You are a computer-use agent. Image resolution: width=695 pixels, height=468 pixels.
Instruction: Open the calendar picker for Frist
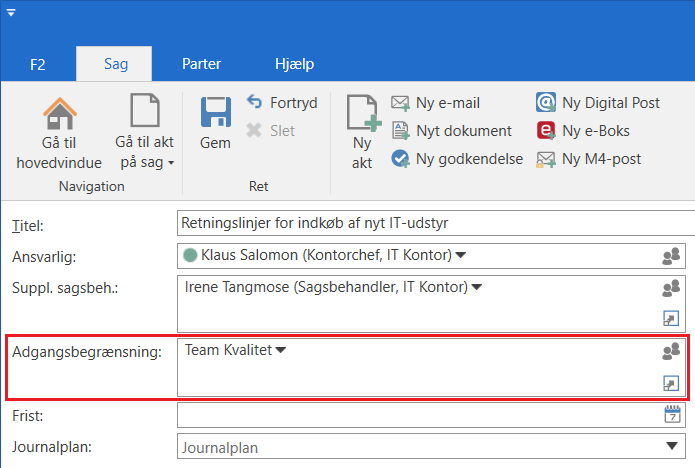[672, 414]
